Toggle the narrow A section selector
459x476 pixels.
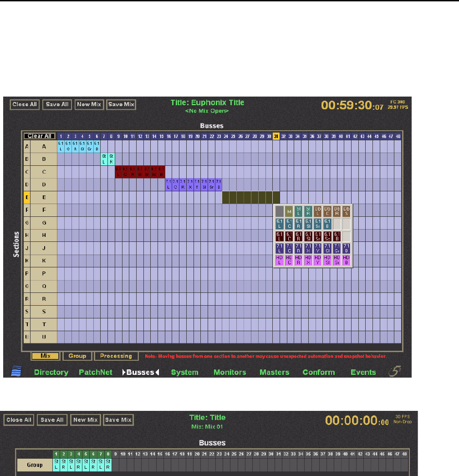tap(27, 146)
